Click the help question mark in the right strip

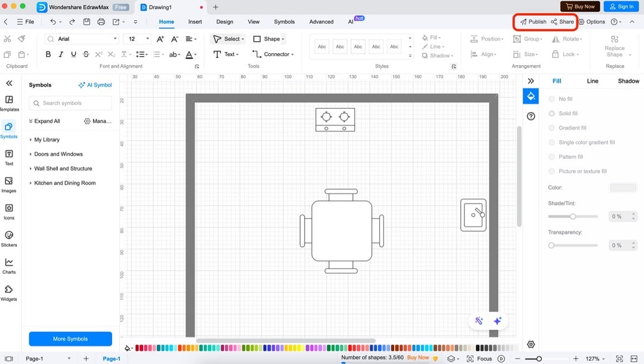click(x=531, y=116)
